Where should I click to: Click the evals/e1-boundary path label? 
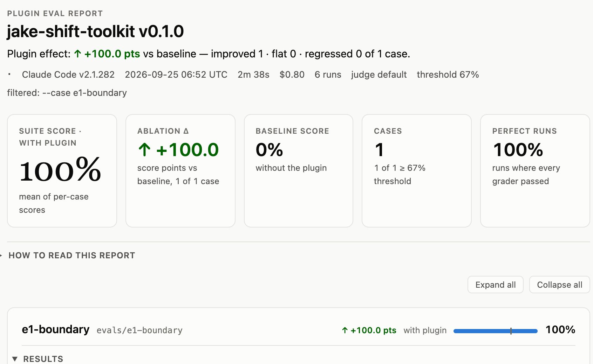coord(139,330)
